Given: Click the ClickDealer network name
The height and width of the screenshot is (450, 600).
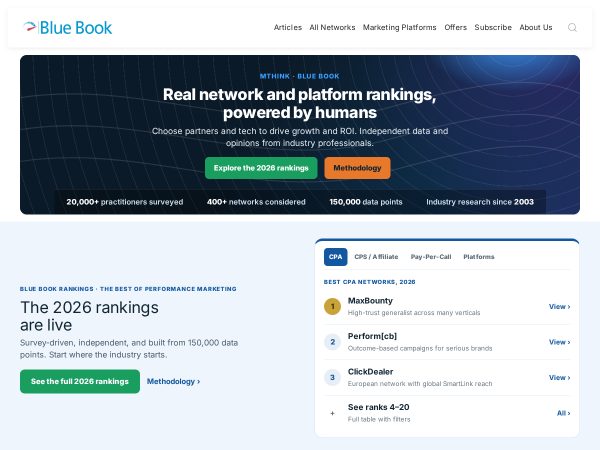Looking at the screenshot, I should point(370,372).
